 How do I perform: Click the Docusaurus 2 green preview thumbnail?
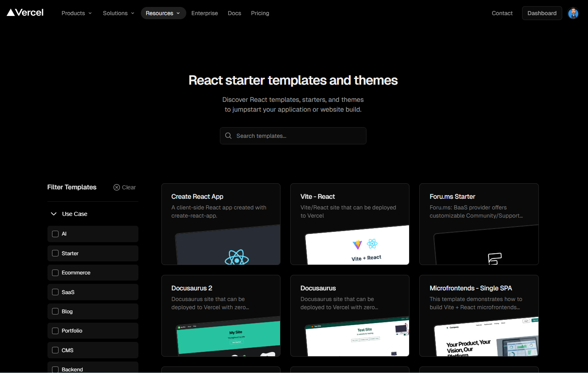tap(228, 337)
